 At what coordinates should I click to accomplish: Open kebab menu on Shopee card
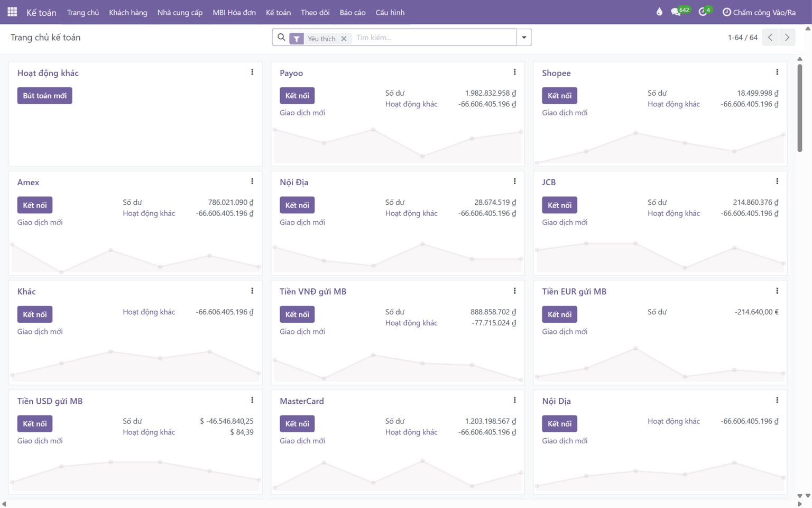click(777, 72)
